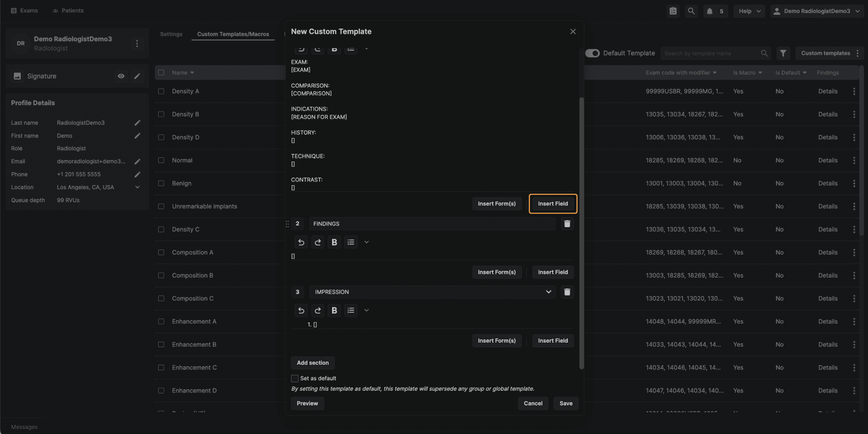Edit the signature with pencil icon

click(x=137, y=76)
